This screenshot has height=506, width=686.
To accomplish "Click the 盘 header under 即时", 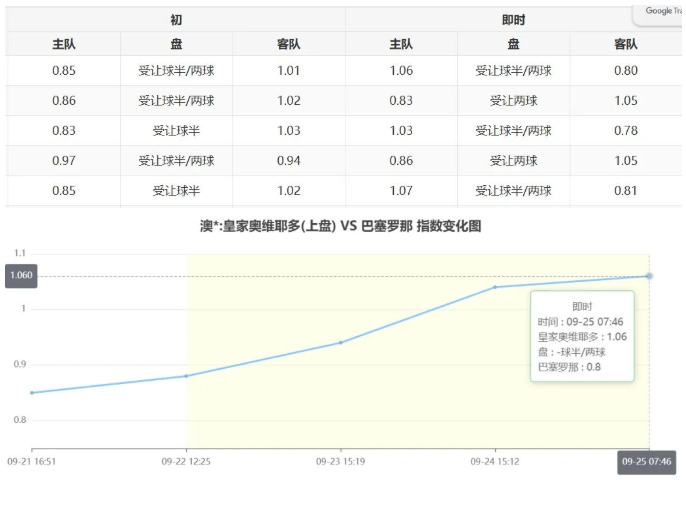I will (513, 44).
